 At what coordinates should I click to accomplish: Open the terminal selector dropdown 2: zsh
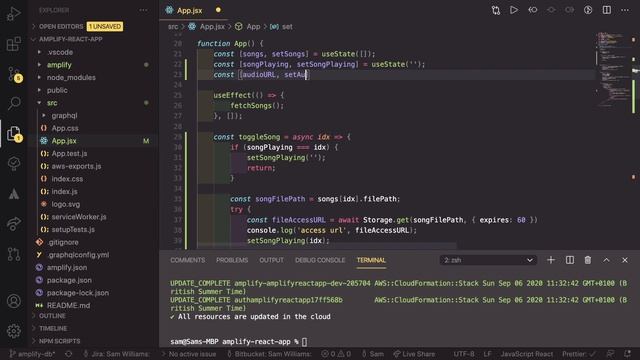tap(488, 260)
